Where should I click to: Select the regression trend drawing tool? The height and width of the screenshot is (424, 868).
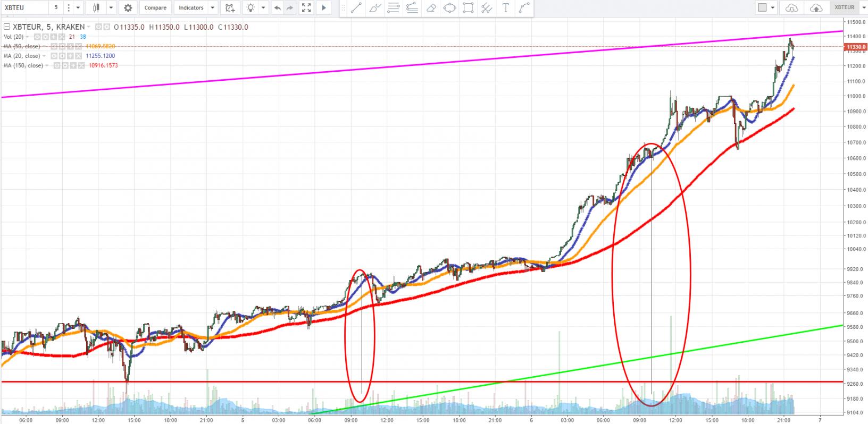pyautogui.click(x=412, y=7)
